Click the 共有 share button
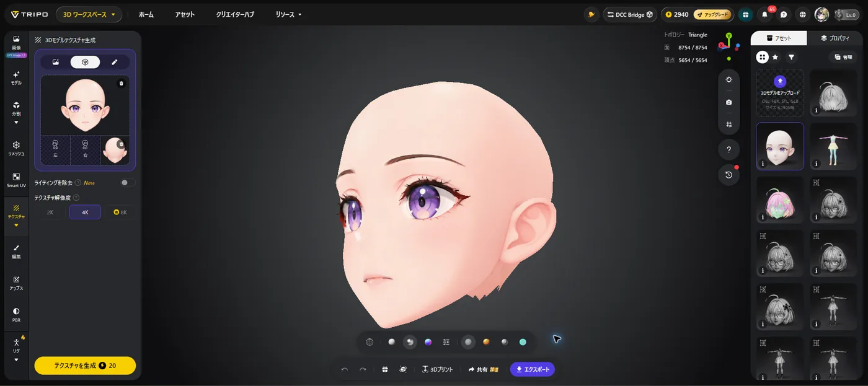Viewport: 868px width, 386px height. tap(484, 369)
